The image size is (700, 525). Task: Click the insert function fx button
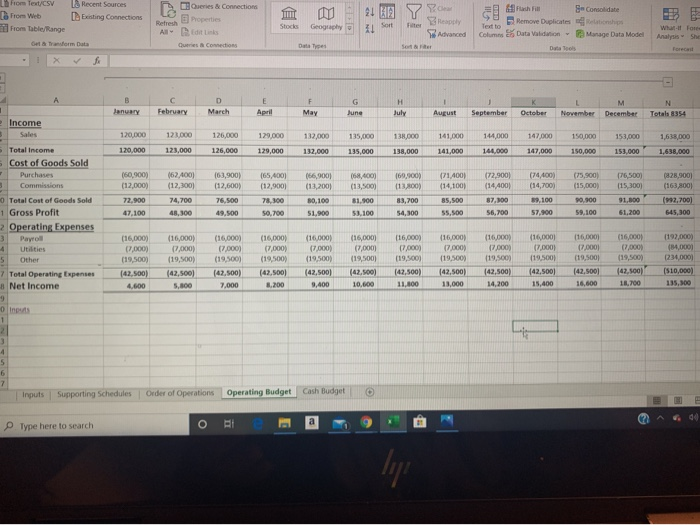(96, 60)
